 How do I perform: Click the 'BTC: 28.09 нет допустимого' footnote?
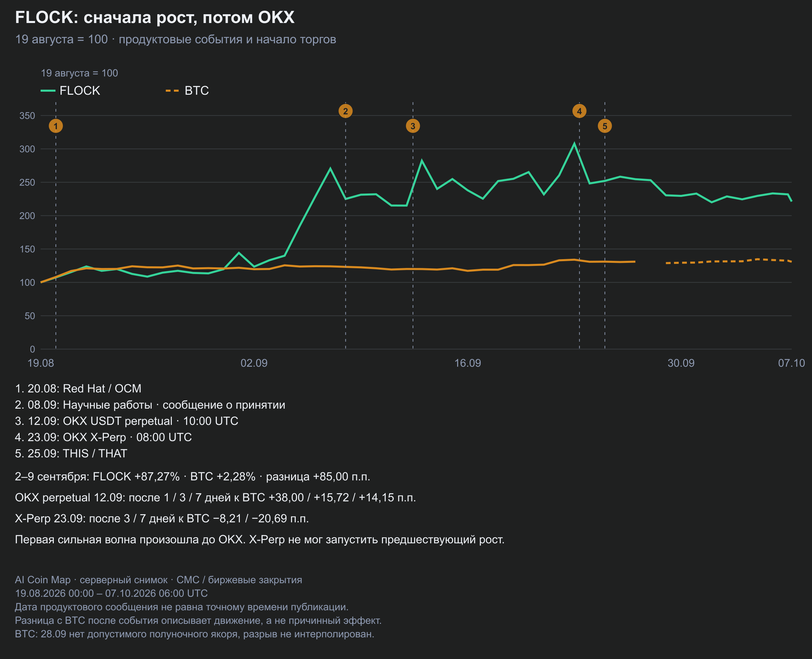pos(194,634)
